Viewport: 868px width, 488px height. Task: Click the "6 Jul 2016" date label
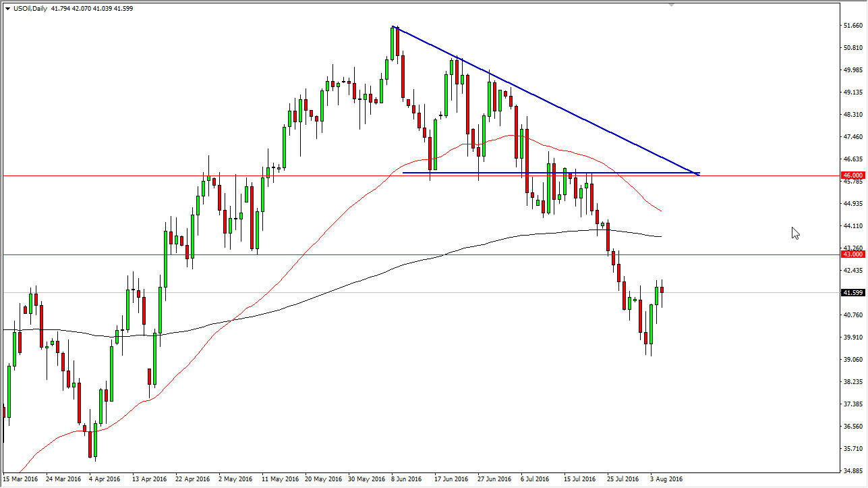pos(536,479)
